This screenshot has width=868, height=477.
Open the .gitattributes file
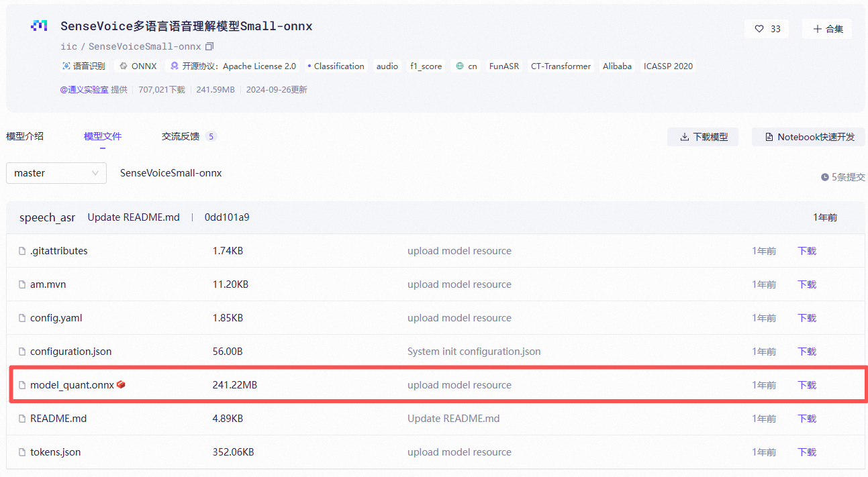point(59,251)
